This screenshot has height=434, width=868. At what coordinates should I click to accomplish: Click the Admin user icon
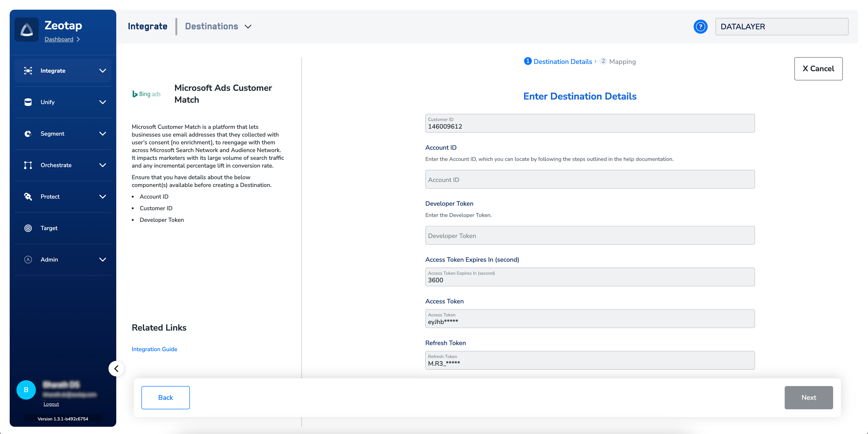coord(28,259)
